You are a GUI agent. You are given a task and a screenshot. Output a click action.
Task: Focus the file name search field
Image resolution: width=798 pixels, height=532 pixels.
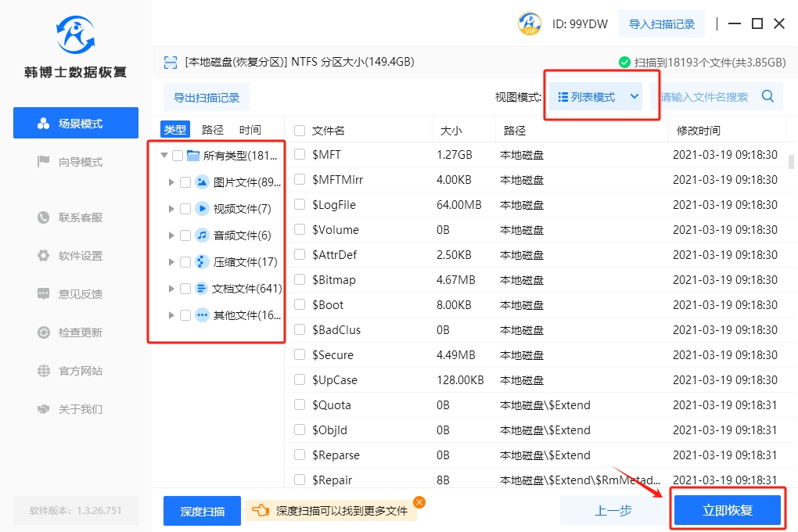704,97
